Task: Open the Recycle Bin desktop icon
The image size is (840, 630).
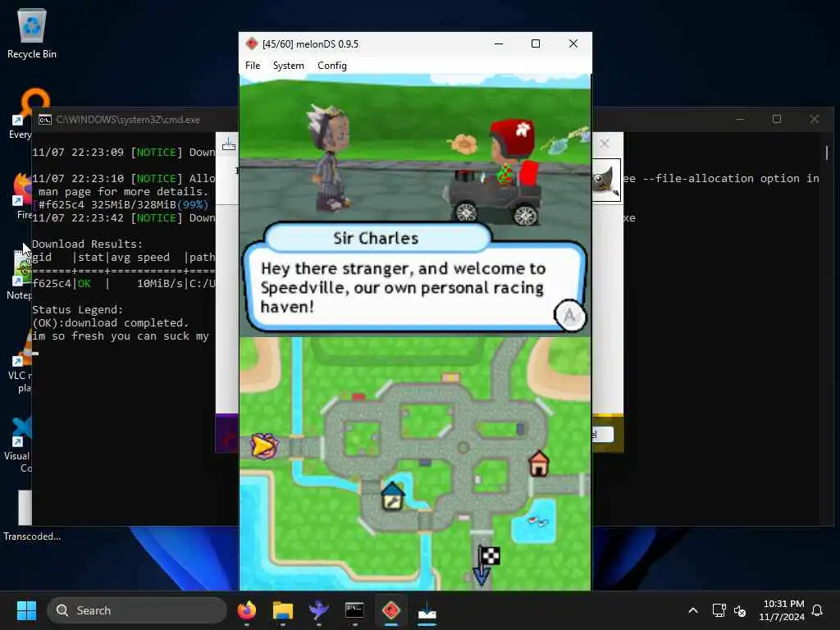Action: coord(32,33)
